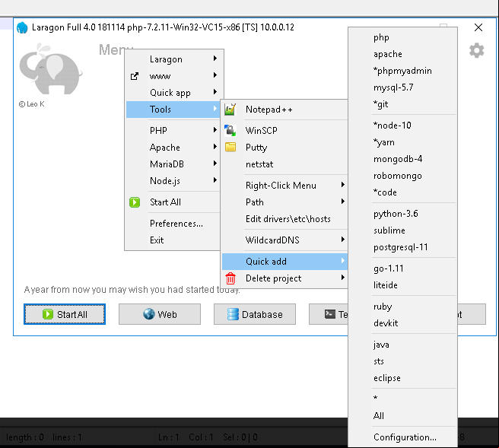Quick add robomongo

pyautogui.click(x=403, y=176)
